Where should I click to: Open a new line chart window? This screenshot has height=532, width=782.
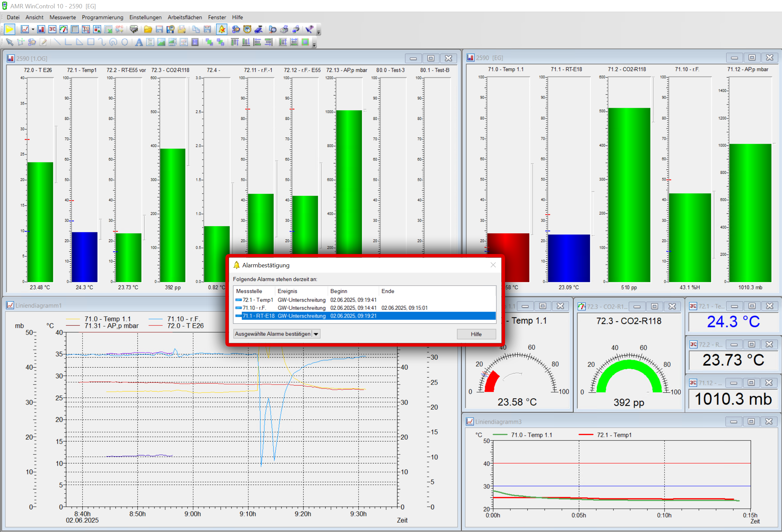25,30
